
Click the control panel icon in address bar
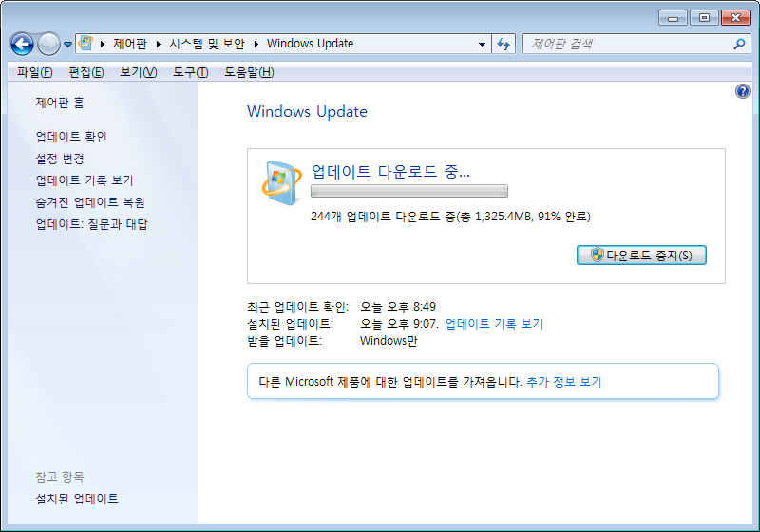86,44
